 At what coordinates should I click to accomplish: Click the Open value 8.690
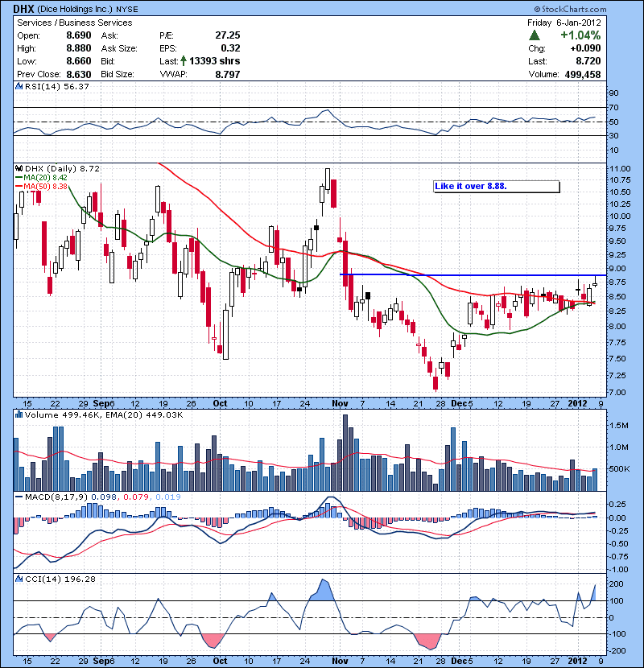[x=78, y=35]
